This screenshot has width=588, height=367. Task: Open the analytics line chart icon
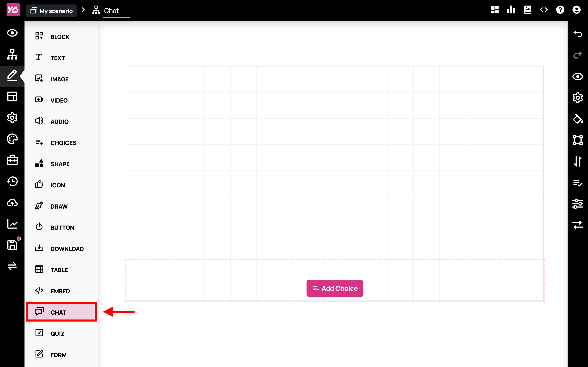click(12, 223)
